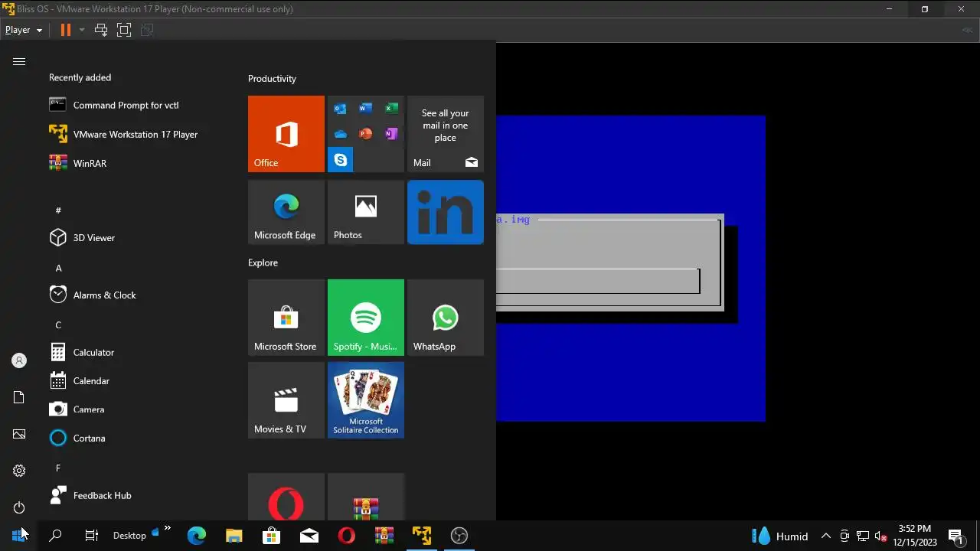980x551 pixels.
Task: Open Mail from the taskbar
Action: coord(309,536)
